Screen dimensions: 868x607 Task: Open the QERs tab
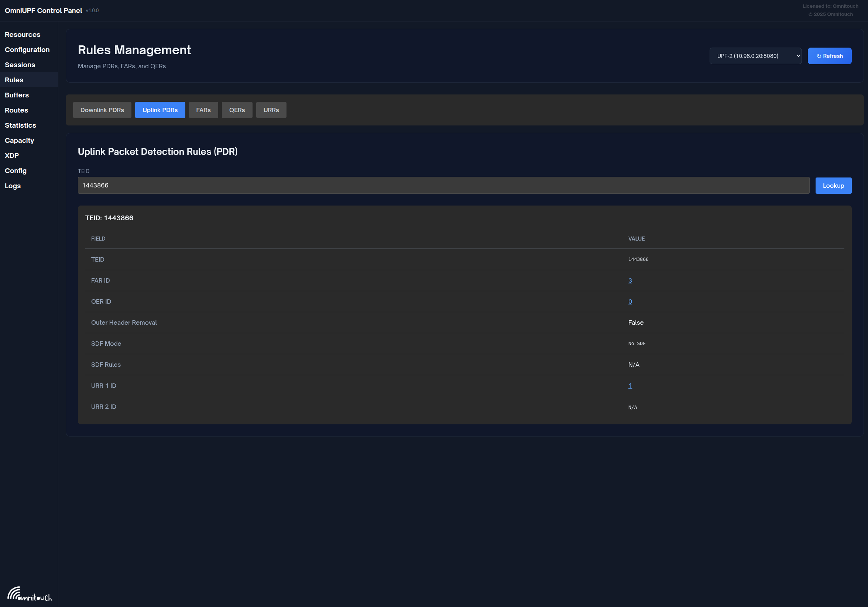tap(237, 110)
